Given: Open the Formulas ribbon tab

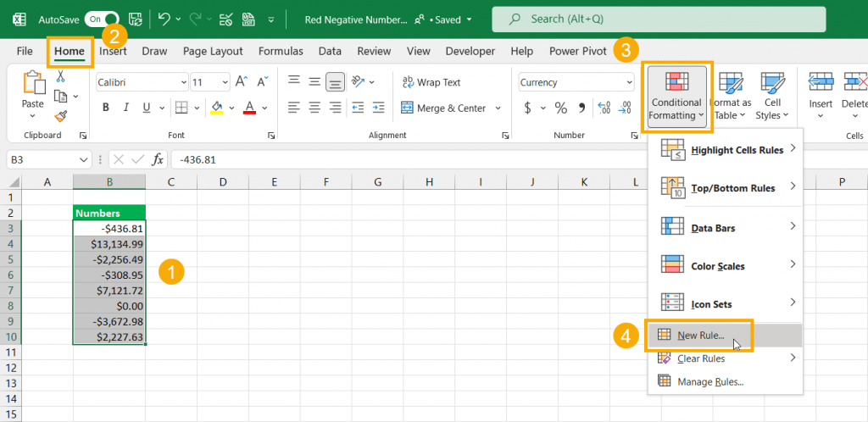Looking at the screenshot, I should click(x=281, y=51).
